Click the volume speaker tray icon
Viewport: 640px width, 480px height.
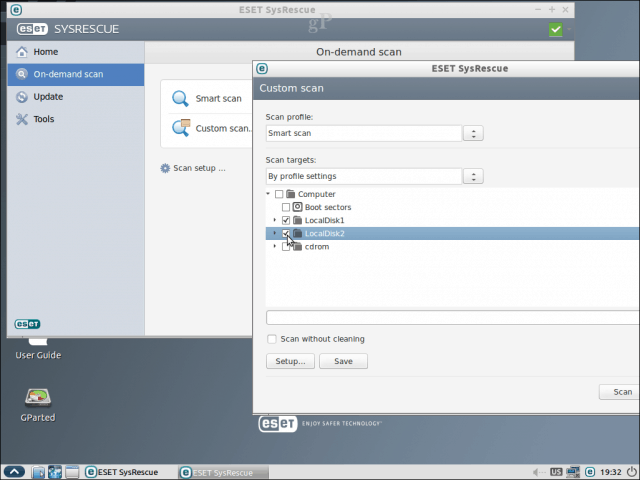coord(538,472)
